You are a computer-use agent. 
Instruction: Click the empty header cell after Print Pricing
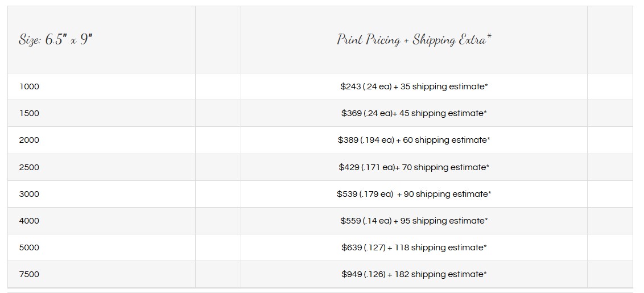coord(609,40)
